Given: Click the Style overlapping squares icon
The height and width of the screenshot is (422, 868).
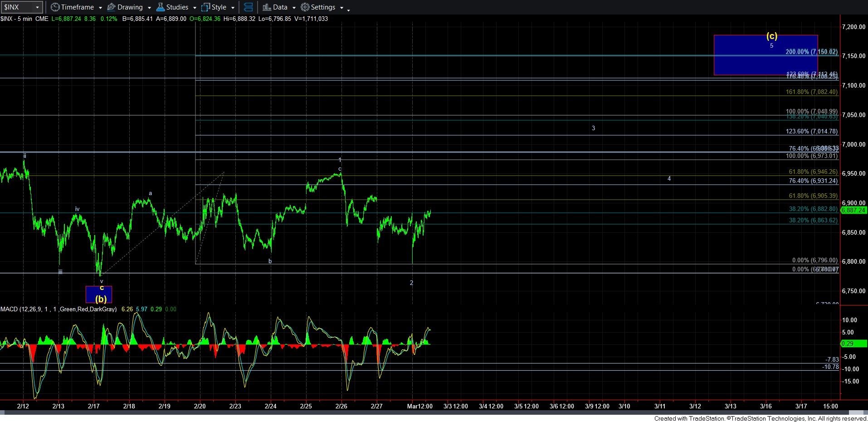Looking at the screenshot, I should pos(205,7).
